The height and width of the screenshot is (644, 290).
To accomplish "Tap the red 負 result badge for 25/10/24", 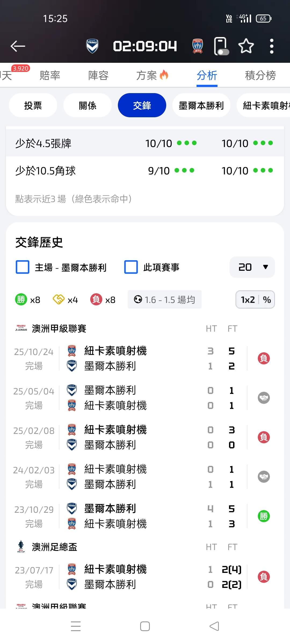I will 264,358.
